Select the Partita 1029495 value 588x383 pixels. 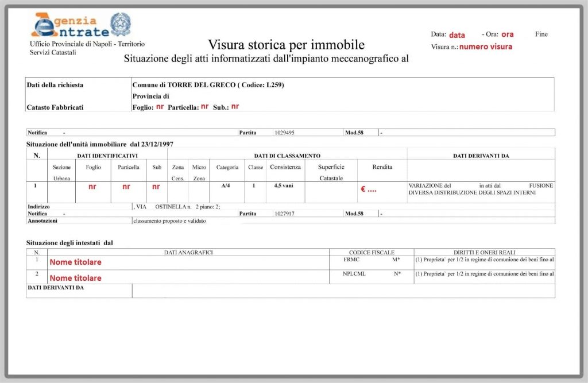286,132
